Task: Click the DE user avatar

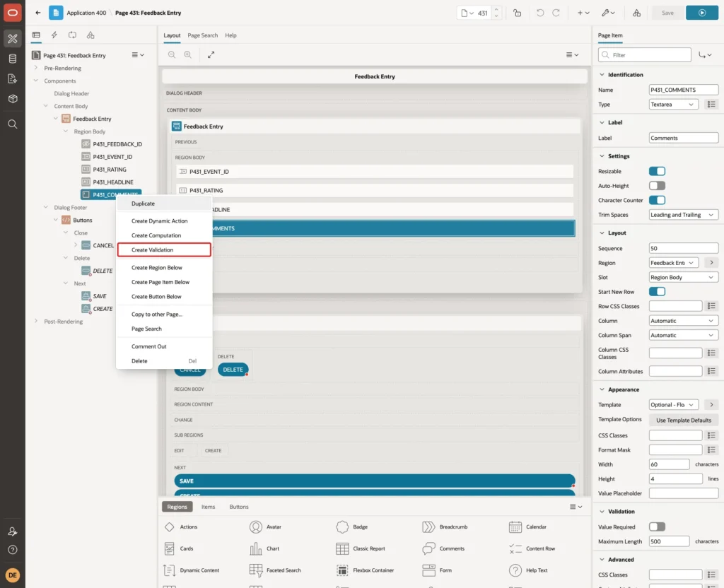Action: coord(13,575)
